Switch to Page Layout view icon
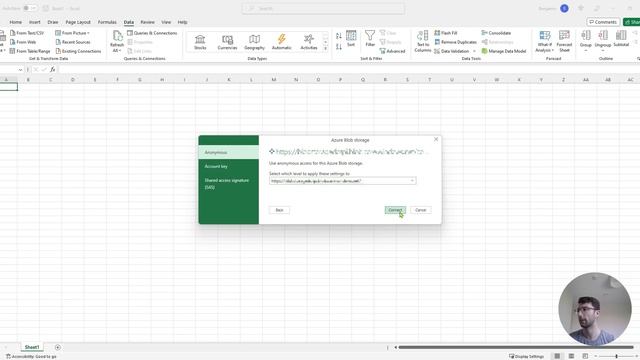This screenshot has height=360, width=640. 571,356
